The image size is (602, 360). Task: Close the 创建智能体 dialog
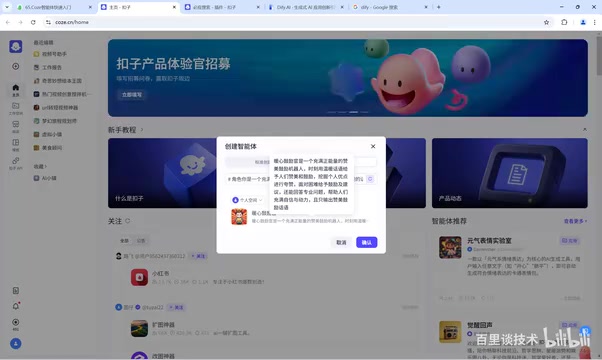[373, 146]
